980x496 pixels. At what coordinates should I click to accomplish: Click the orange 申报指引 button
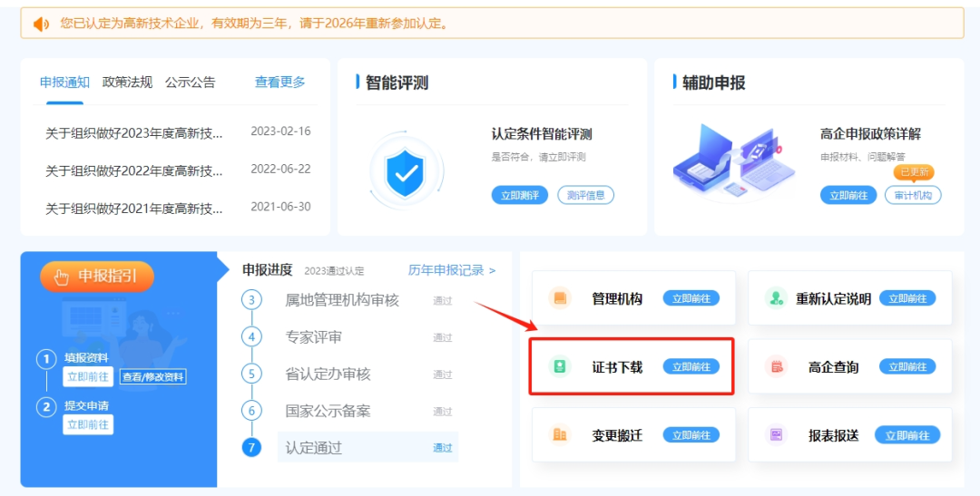97,277
